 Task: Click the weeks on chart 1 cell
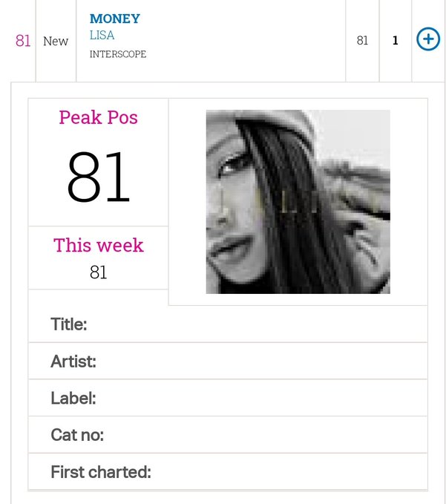396,41
